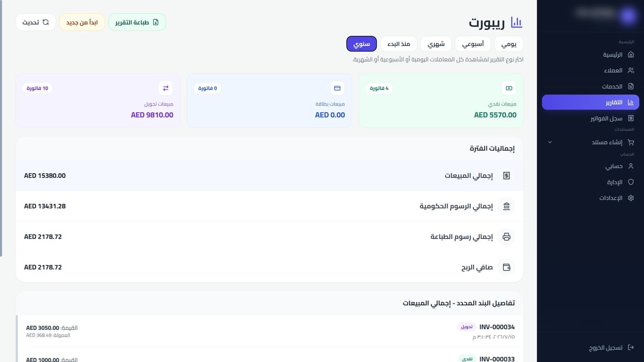Click the طباعة التقرير print report button
Screen dimensions: 644x362
(x=137, y=22)
